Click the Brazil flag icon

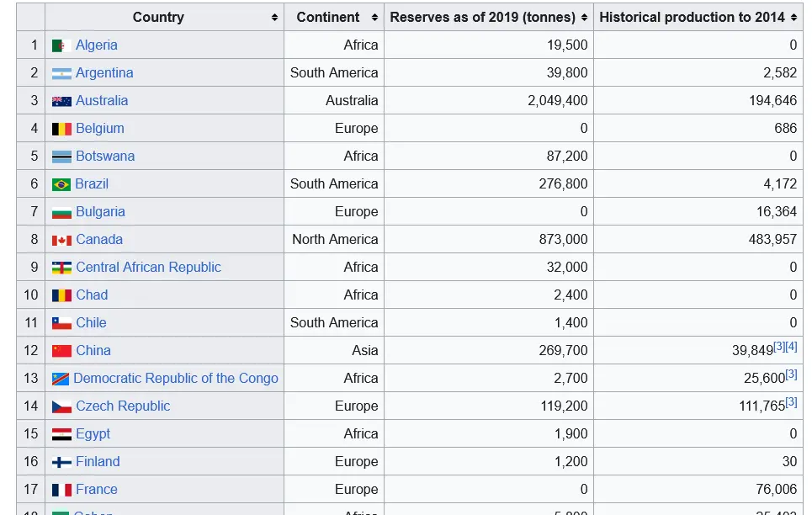[61, 184]
